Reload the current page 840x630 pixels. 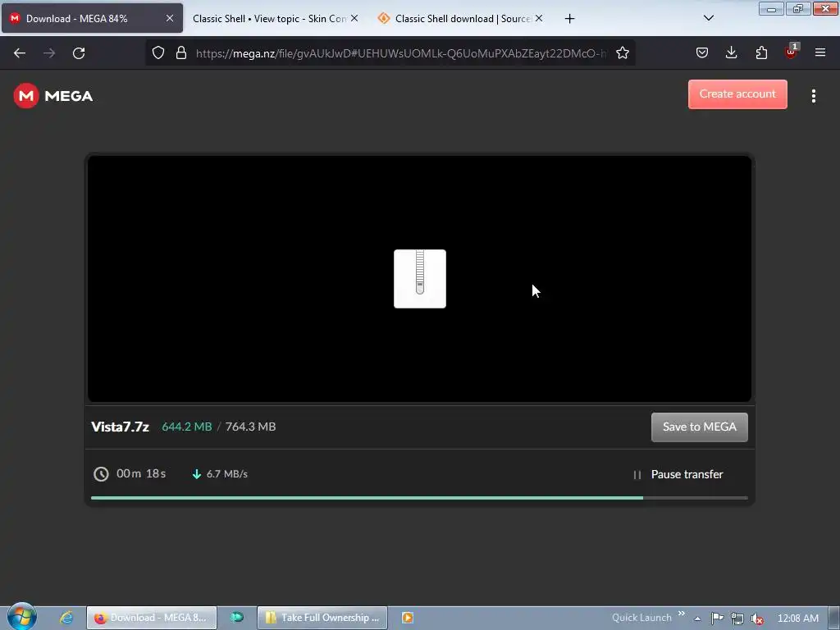(79, 53)
